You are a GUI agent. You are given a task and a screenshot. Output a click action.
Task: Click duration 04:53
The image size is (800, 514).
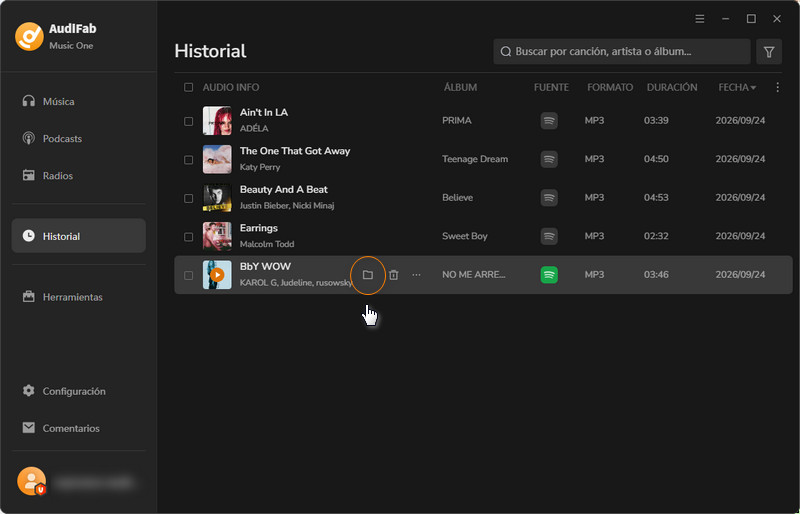(656, 198)
